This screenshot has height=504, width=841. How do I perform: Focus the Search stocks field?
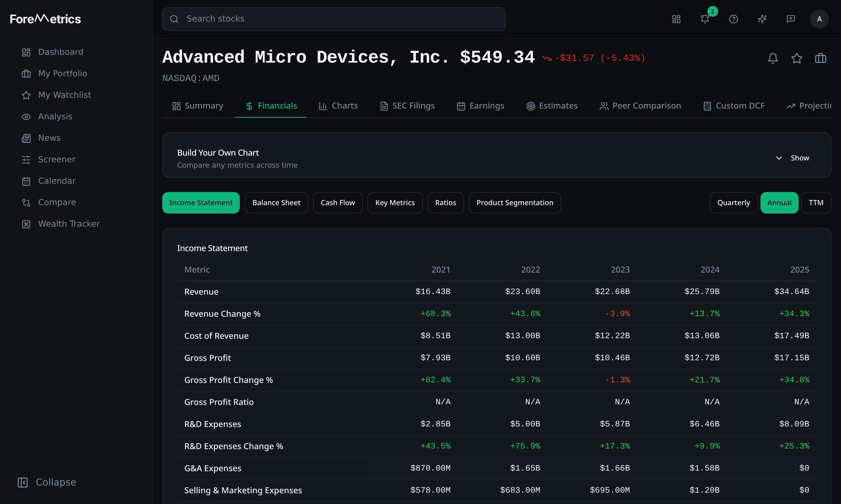click(x=334, y=19)
